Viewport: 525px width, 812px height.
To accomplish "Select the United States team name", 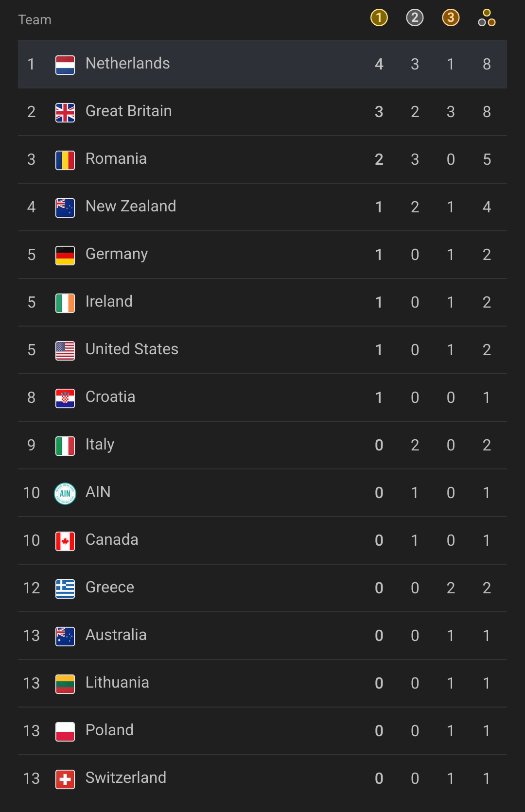I will pos(132,349).
